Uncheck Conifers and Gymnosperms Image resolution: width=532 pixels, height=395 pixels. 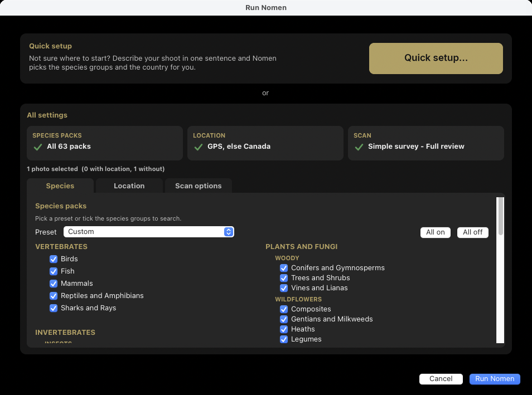pyautogui.click(x=284, y=268)
